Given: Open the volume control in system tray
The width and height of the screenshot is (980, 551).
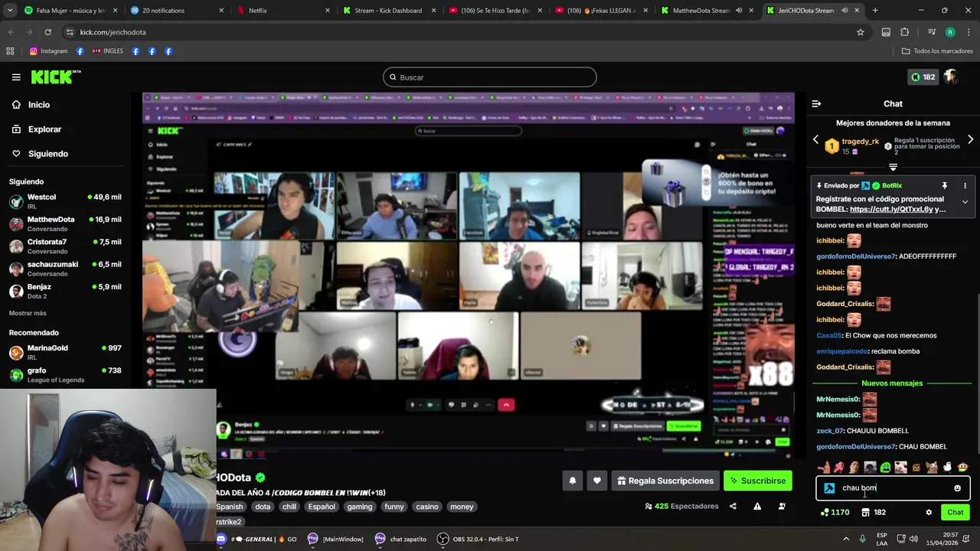Looking at the screenshot, I should [x=915, y=539].
